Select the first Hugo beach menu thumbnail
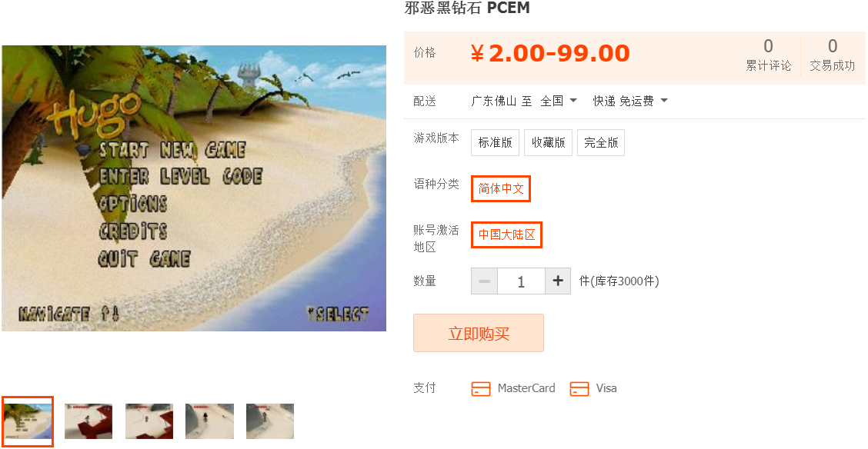The image size is (868, 449). click(27, 421)
